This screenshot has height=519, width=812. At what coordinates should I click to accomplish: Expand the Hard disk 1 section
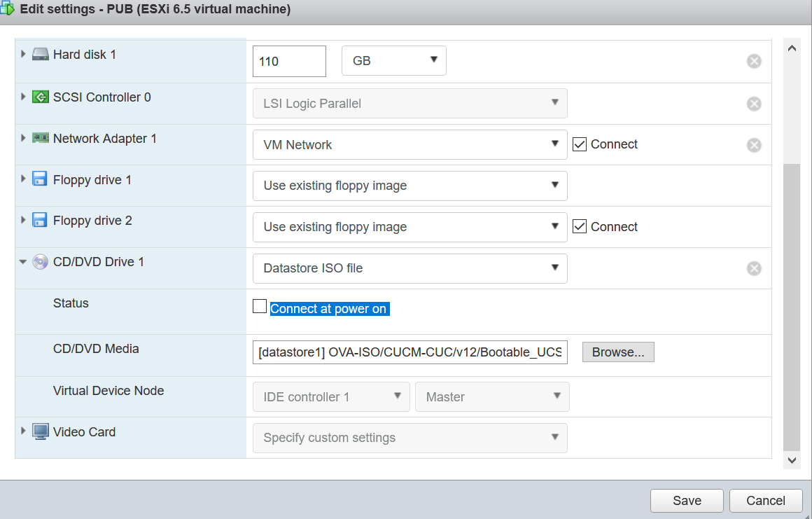(x=23, y=54)
